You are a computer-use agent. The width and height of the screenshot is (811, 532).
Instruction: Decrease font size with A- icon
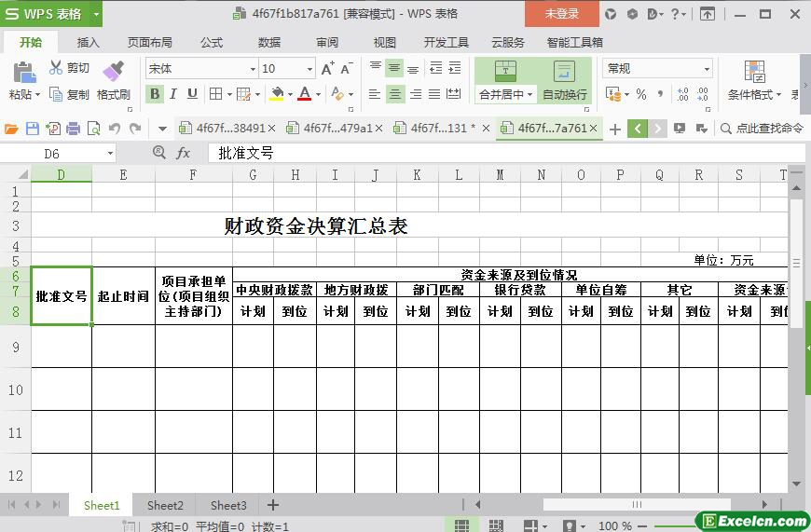(x=346, y=68)
